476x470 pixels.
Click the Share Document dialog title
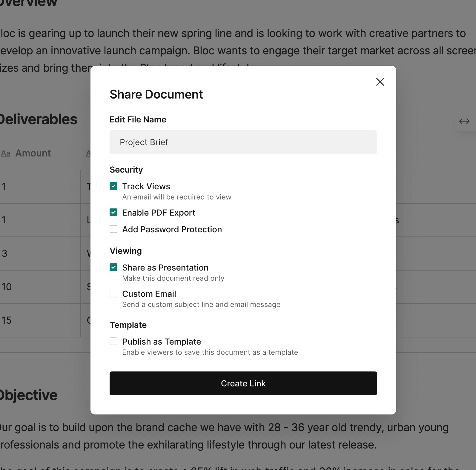tap(156, 95)
